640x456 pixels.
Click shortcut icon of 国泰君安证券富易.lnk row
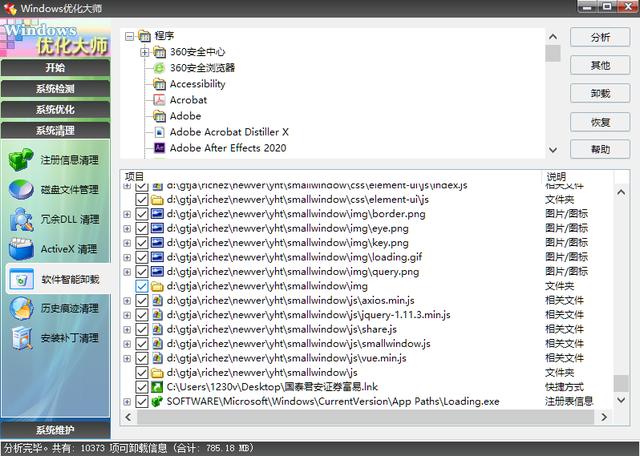157,387
